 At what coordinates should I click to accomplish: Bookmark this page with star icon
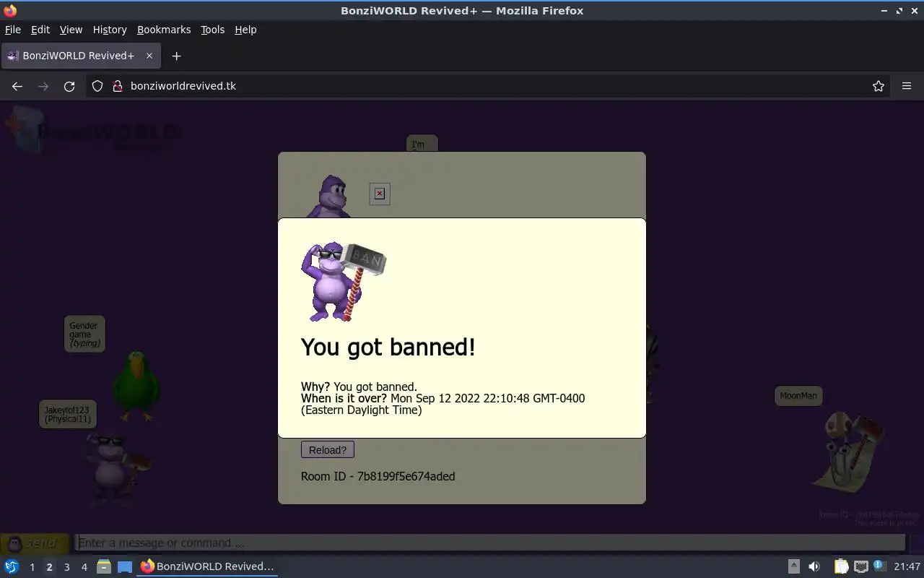pos(879,86)
